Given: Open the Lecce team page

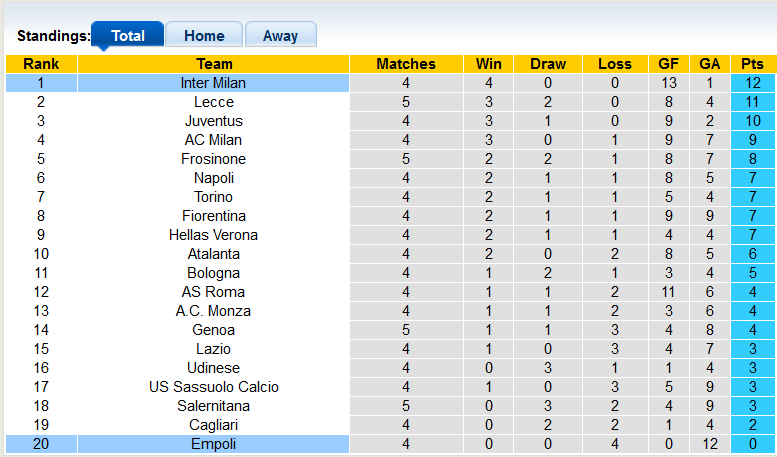Looking at the screenshot, I should (x=213, y=102).
